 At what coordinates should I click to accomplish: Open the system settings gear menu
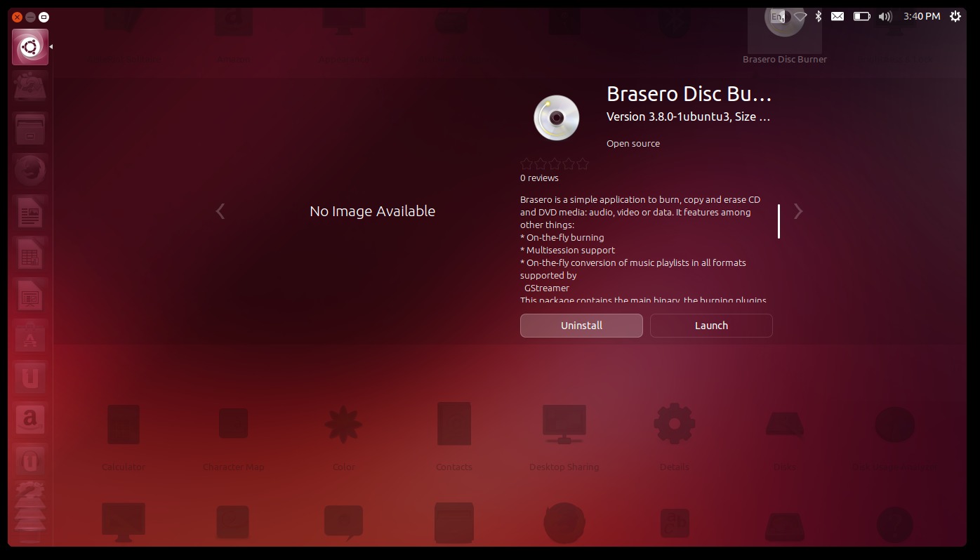[955, 15]
